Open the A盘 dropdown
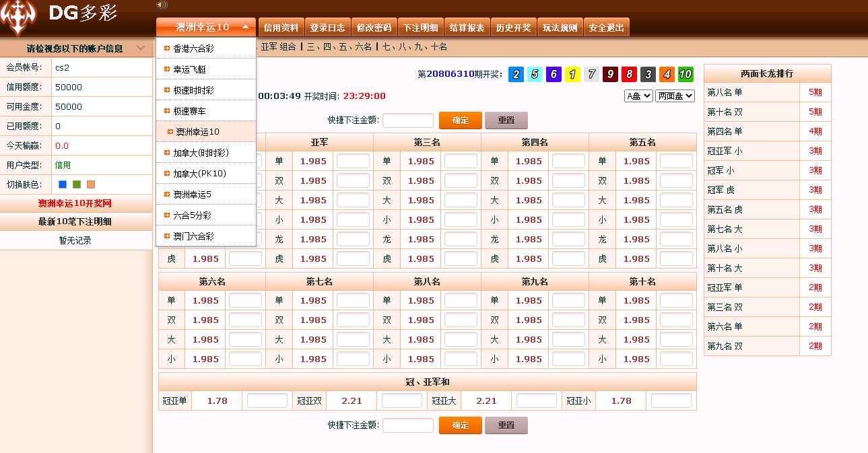868x453 pixels. pyautogui.click(x=638, y=96)
